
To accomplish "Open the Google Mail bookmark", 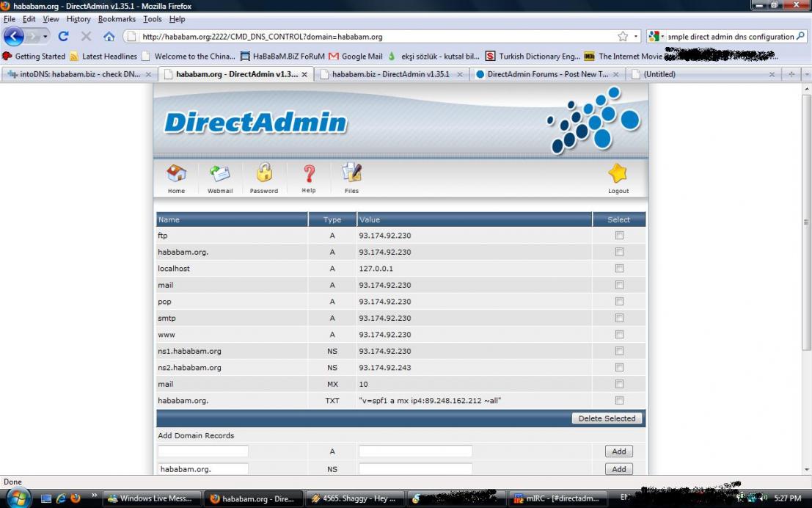I will pos(356,56).
